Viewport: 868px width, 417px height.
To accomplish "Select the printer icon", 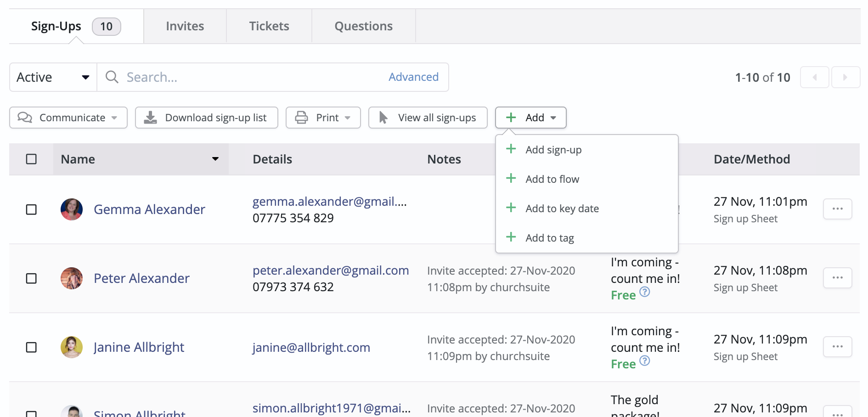I will 301,118.
